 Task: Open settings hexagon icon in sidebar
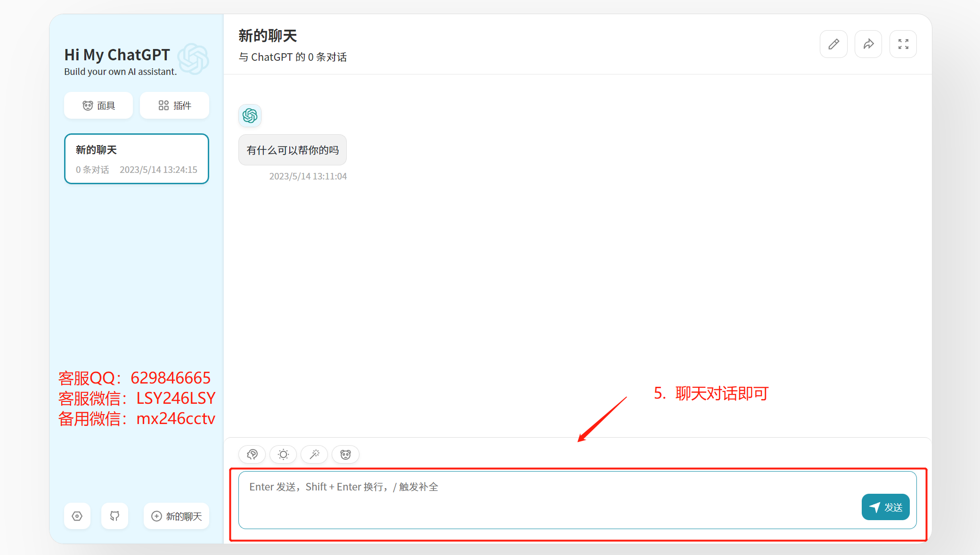(x=77, y=516)
